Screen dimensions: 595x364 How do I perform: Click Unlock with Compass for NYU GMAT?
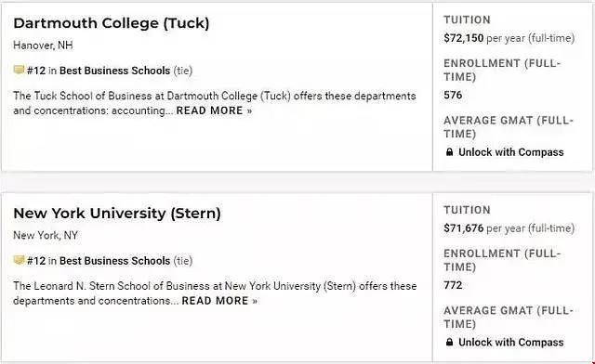click(510, 342)
